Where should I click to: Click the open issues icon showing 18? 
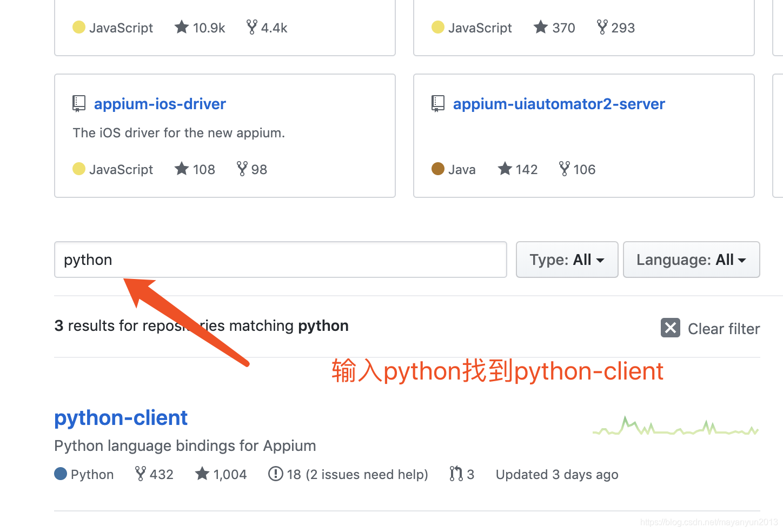tap(275, 474)
